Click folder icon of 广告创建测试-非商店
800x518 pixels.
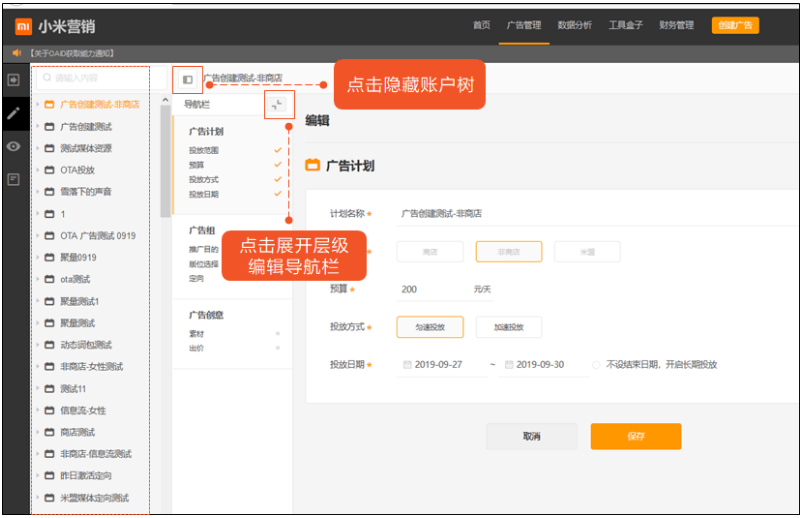[49, 105]
